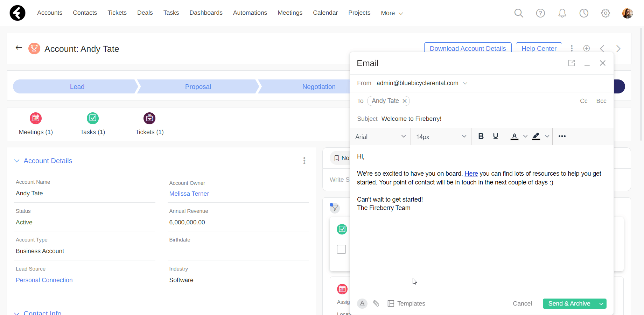Select the Proposal pipeline stage
644x315 pixels.
198,86
